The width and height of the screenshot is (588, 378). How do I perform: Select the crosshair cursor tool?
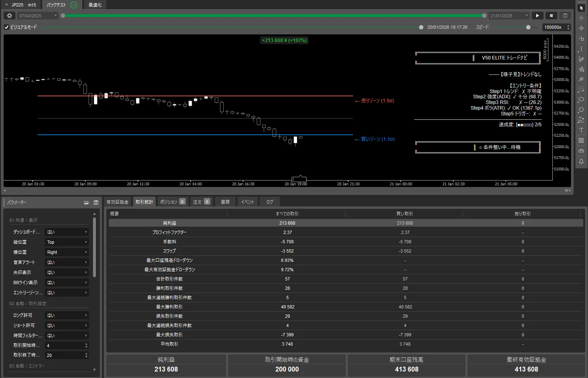[x=581, y=18]
